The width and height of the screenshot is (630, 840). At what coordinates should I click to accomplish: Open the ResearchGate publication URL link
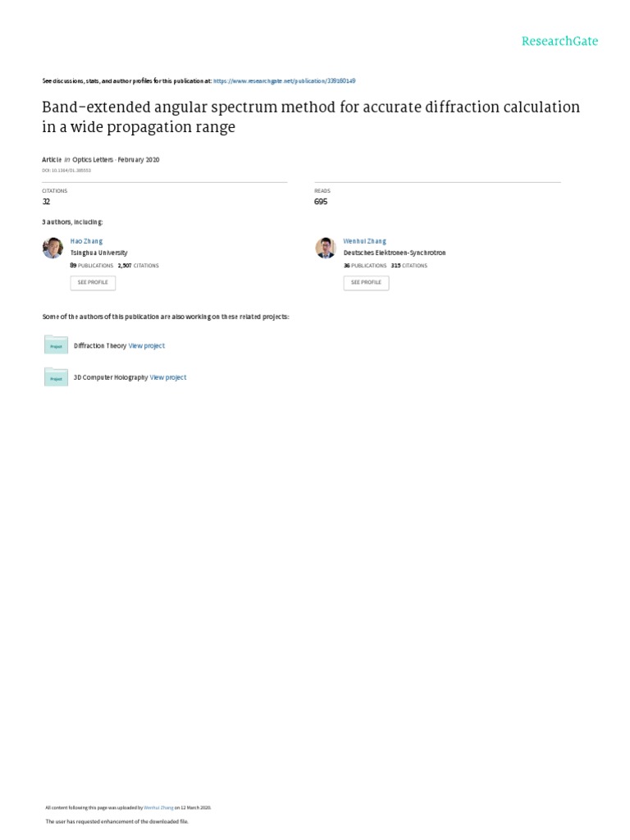pyautogui.click(x=284, y=81)
